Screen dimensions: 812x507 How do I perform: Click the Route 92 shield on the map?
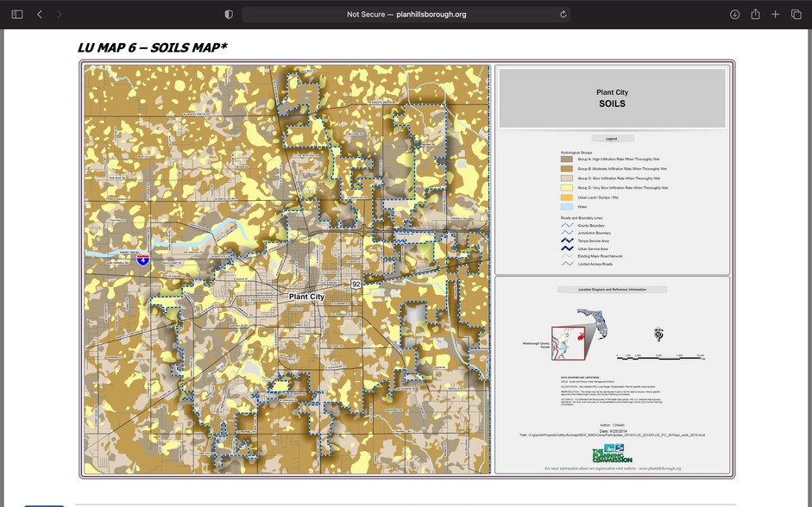(356, 284)
